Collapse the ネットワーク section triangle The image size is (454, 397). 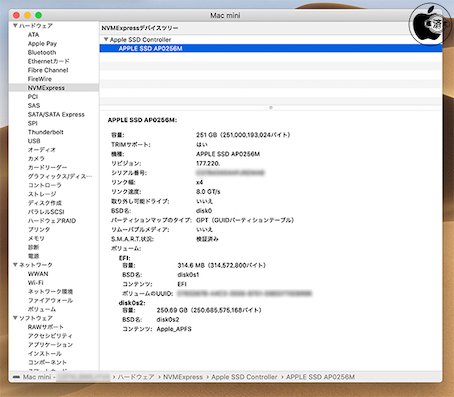coord(15,265)
